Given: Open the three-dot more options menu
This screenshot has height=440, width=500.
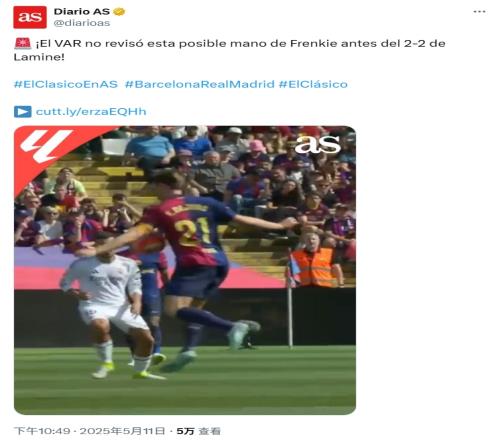Looking at the screenshot, I should click(x=479, y=12).
